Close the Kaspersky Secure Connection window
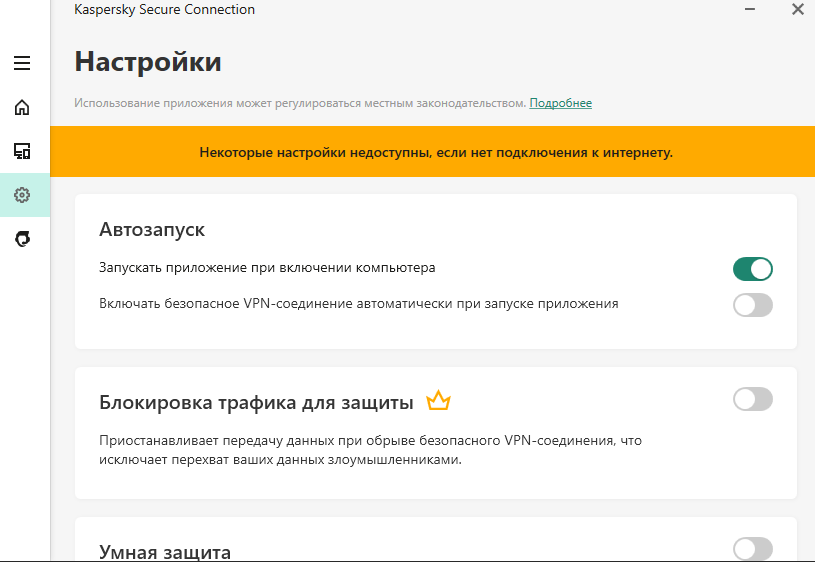This screenshot has width=815, height=562. pos(798,9)
